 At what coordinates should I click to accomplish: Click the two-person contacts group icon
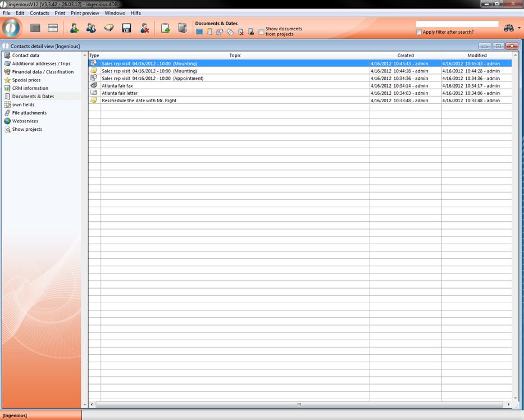(91, 28)
